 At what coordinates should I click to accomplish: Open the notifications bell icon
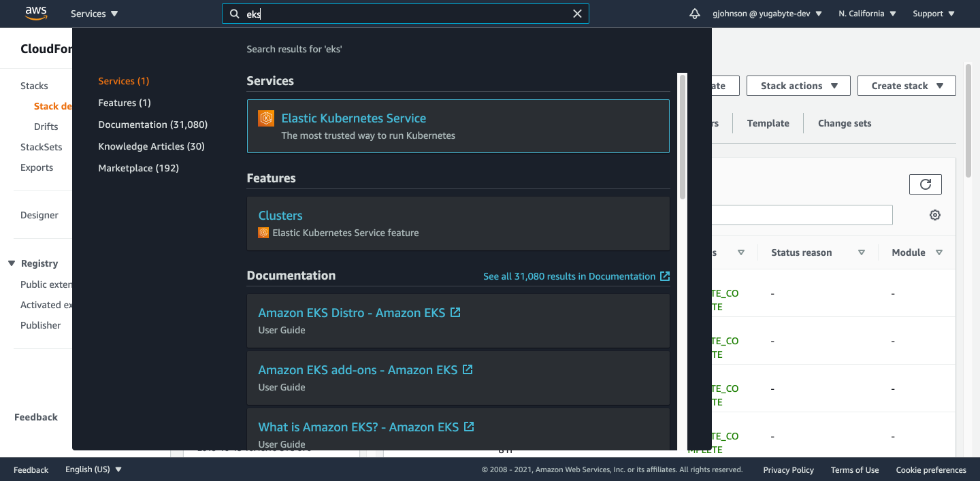(x=694, y=14)
